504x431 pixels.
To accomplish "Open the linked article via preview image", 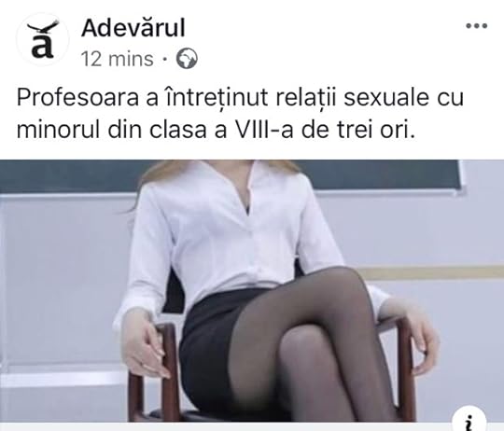I will (252, 291).
